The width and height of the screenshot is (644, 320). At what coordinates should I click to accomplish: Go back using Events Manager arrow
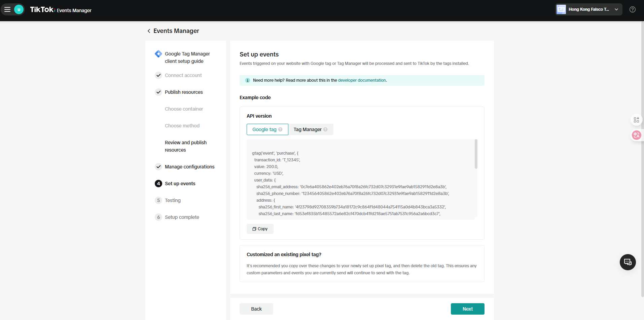[149, 31]
